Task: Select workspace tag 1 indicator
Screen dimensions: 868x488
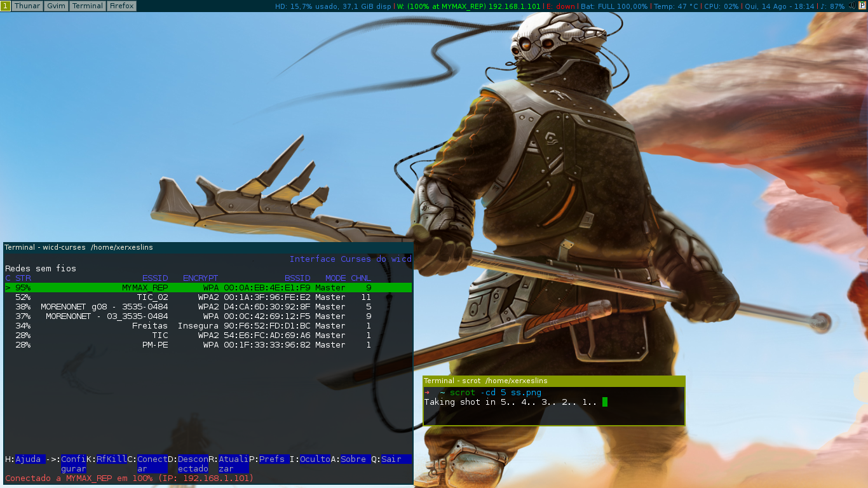Action: [x=6, y=6]
